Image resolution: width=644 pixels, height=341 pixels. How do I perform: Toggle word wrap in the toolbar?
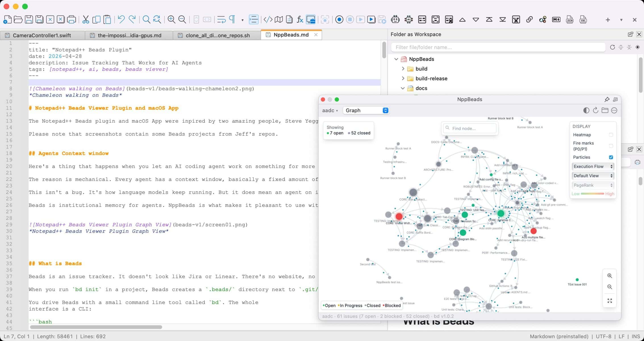[x=221, y=20]
